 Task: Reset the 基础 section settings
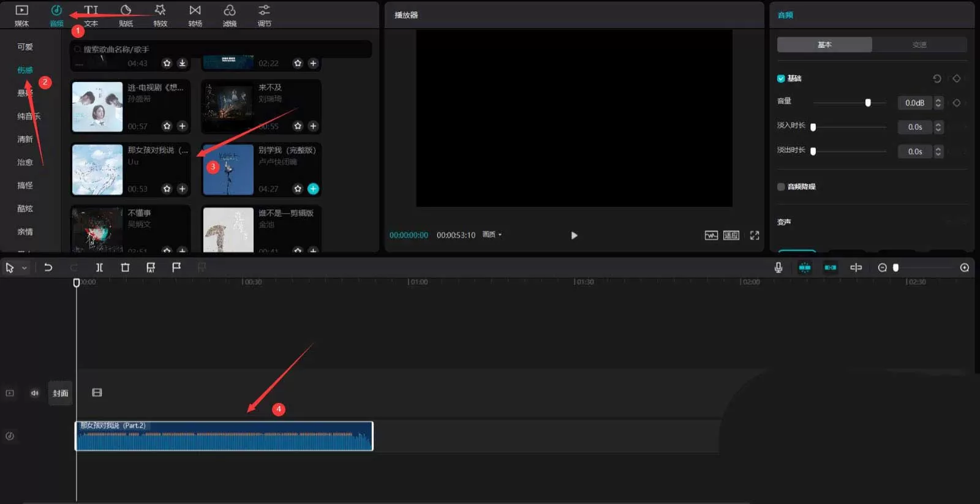(x=937, y=78)
